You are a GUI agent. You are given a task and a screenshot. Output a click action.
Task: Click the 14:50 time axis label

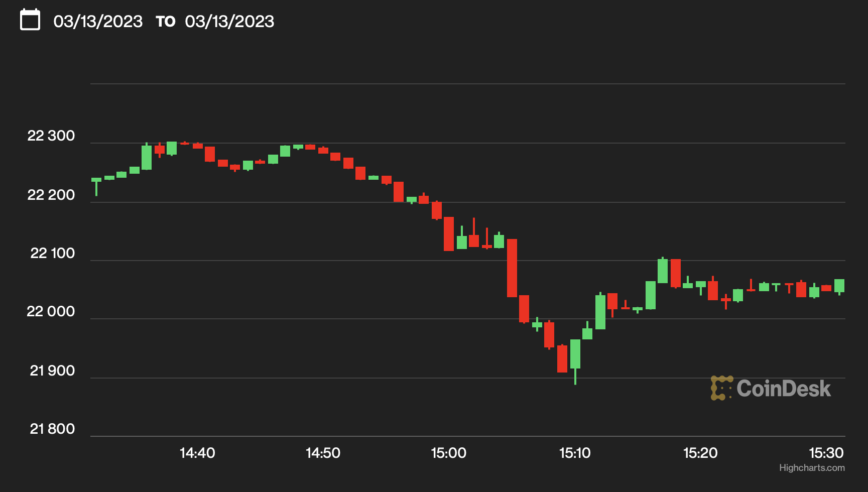point(323,452)
